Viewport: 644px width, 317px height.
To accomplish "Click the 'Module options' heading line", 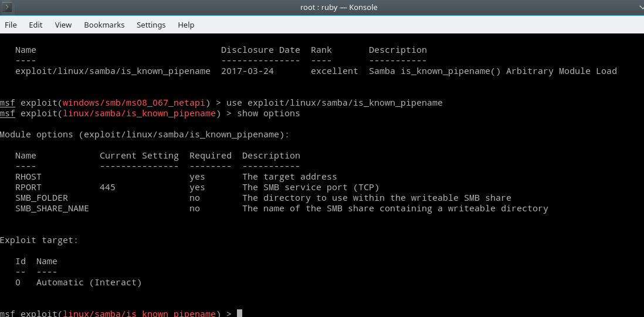I will pyautogui.click(x=144, y=134).
